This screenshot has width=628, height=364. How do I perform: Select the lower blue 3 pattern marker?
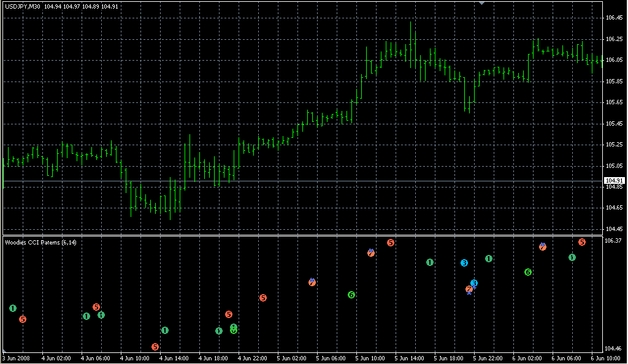[474, 283]
